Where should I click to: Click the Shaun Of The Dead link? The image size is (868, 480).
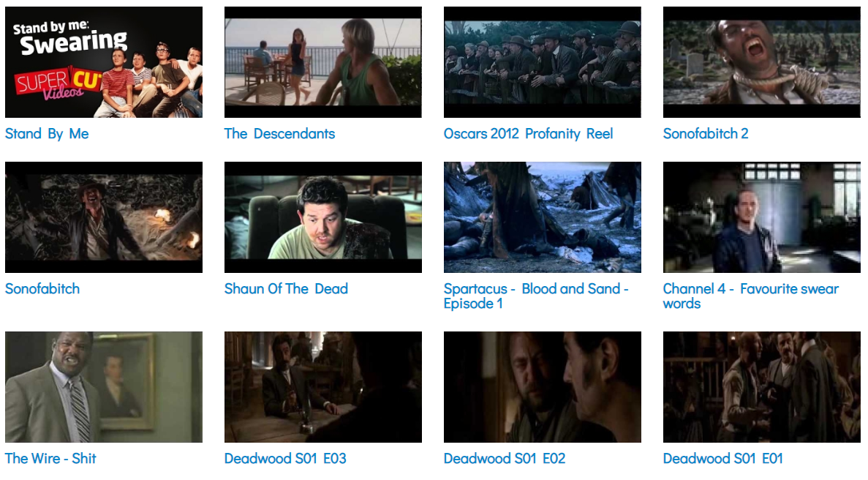point(286,288)
